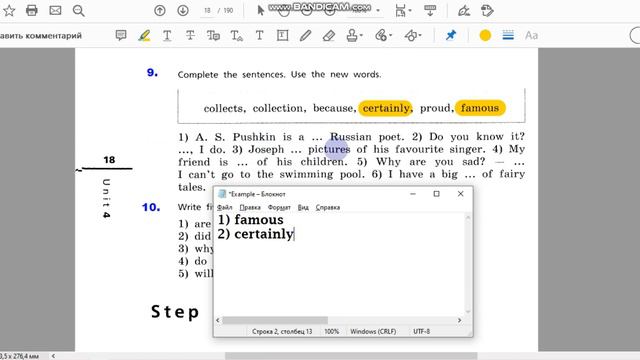Screen dimensions: 640x360
Task: Print the PDF using the printer icon
Action: pos(32,10)
